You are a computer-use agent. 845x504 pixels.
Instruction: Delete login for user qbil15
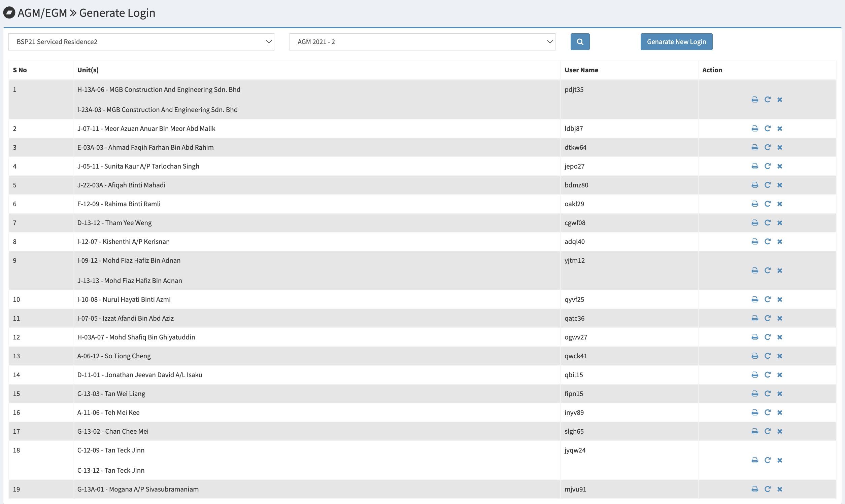(x=780, y=375)
